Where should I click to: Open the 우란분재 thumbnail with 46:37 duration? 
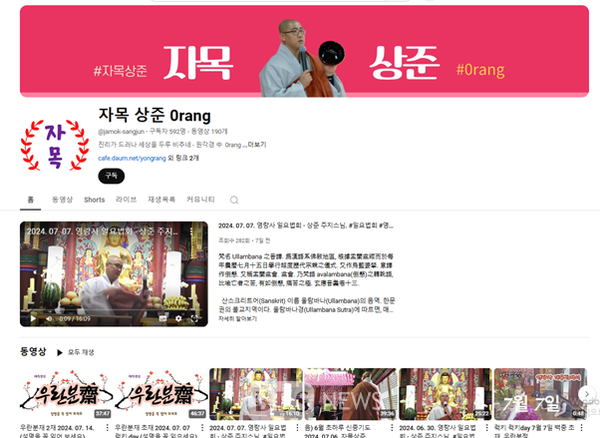tap(161, 394)
